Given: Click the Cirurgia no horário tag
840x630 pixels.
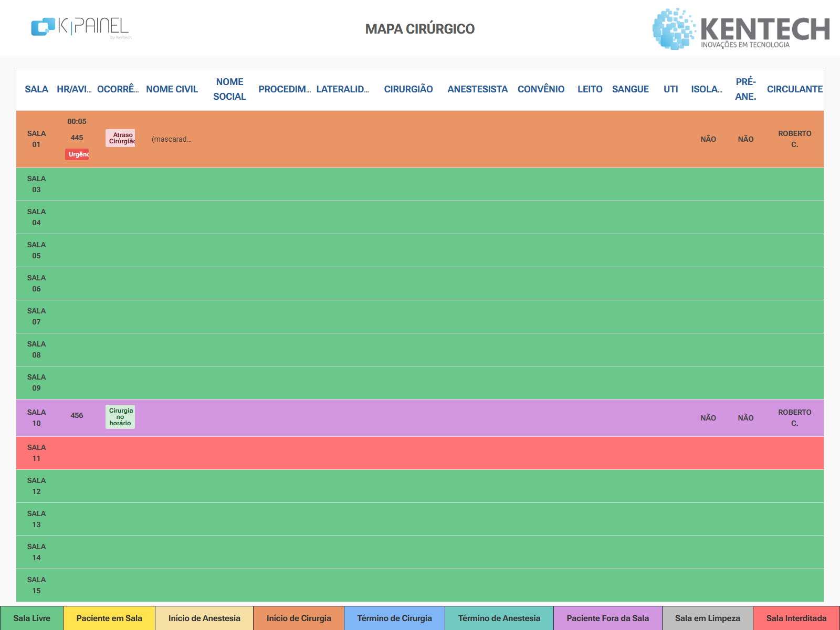Looking at the screenshot, I should tap(120, 417).
